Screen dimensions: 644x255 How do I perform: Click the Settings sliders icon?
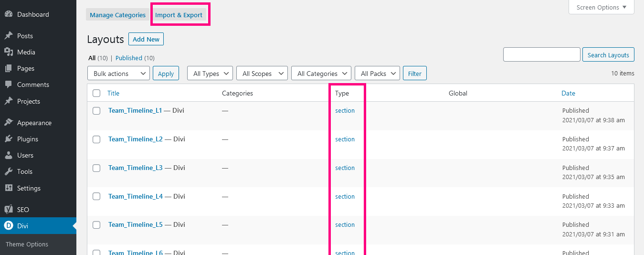point(8,188)
